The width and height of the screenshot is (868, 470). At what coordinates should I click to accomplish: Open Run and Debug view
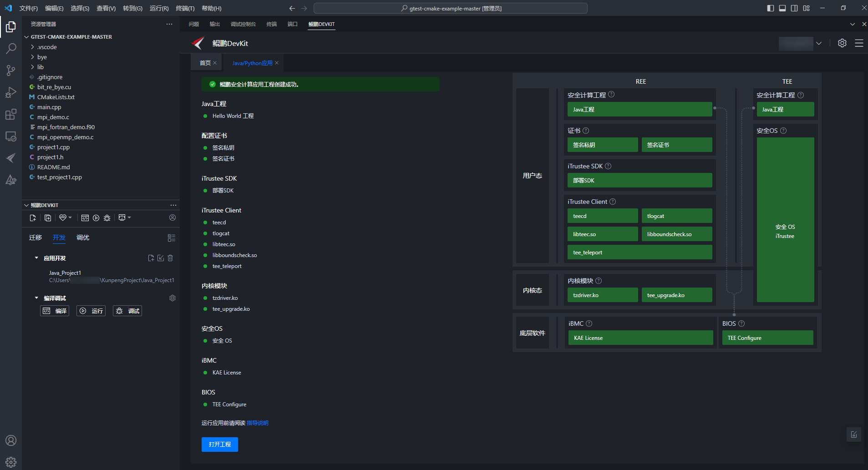[x=11, y=92]
